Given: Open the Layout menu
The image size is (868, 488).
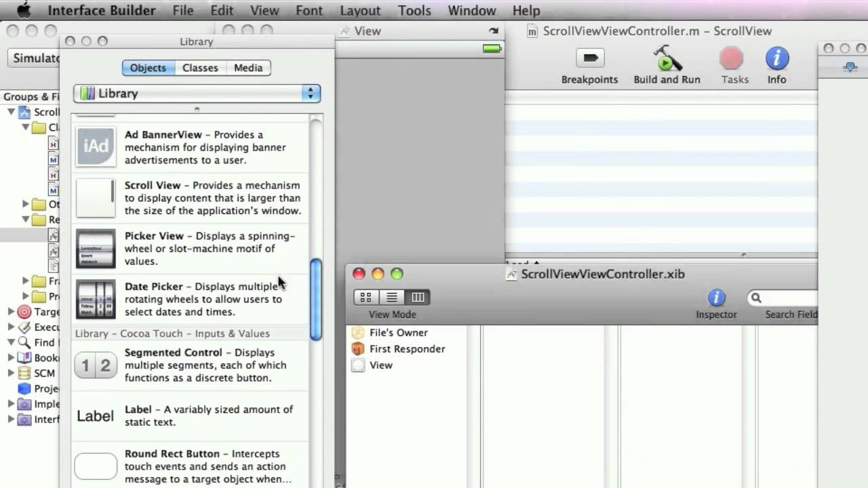Looking at the screenshot, I should (360, 11).
